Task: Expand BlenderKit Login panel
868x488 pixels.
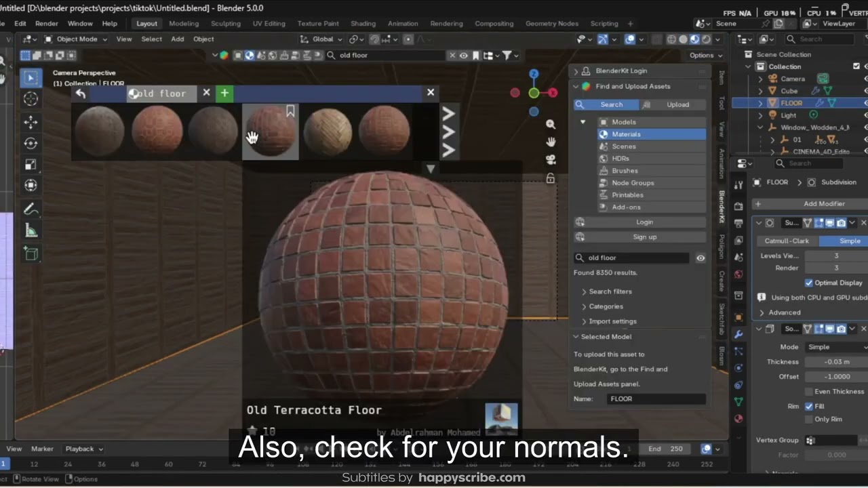Action: [x=621, y=70]
